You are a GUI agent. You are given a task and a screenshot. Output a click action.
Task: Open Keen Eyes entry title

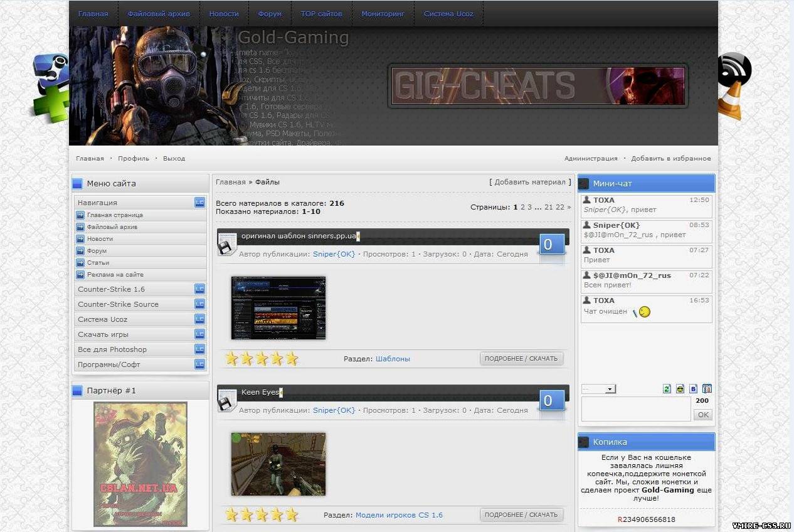tap(260, 393)
